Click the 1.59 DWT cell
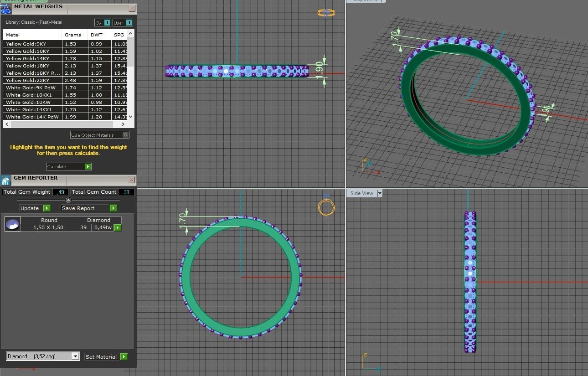This screenshot has height=376, width=588. pyautogui.click(x=99, y=80)
